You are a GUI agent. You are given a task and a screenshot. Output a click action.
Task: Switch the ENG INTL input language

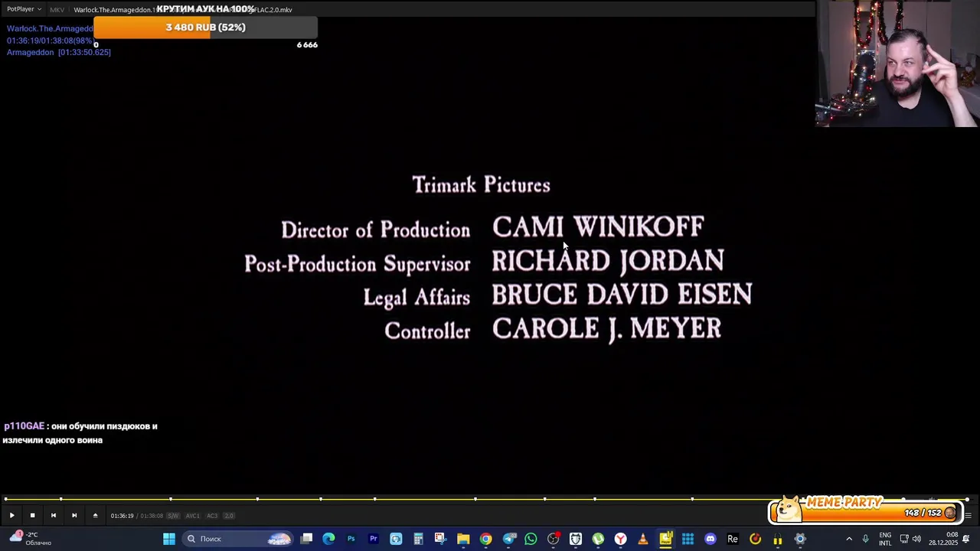885,539
